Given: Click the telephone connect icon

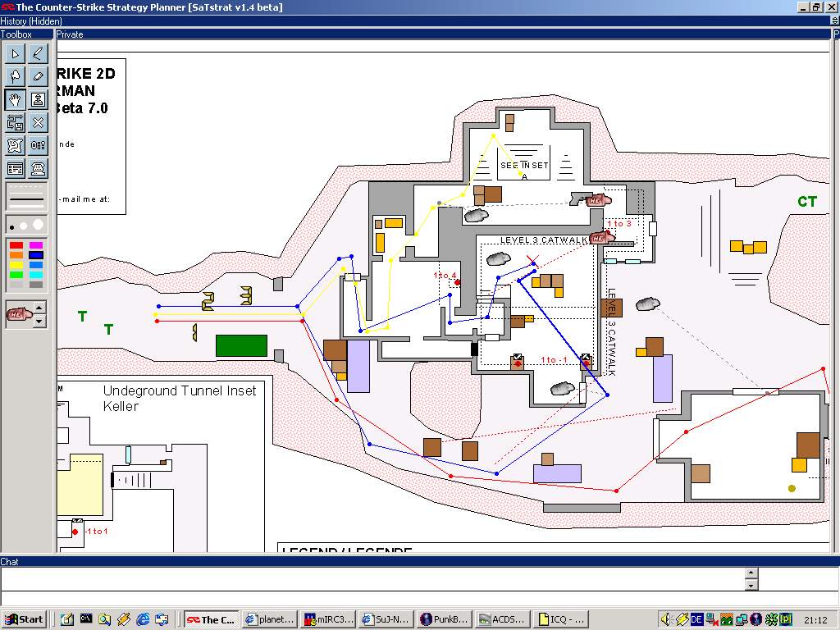Looking at the screenshot, I should [38, 169].
